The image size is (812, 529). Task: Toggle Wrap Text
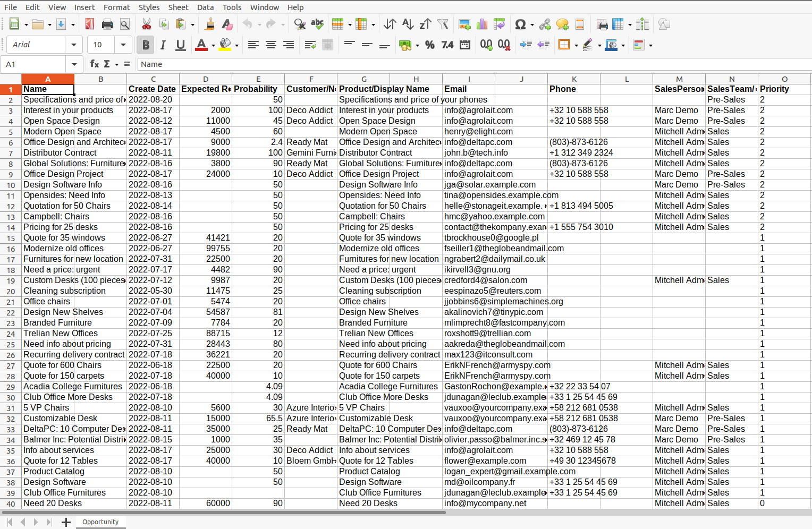coord(310,45)
